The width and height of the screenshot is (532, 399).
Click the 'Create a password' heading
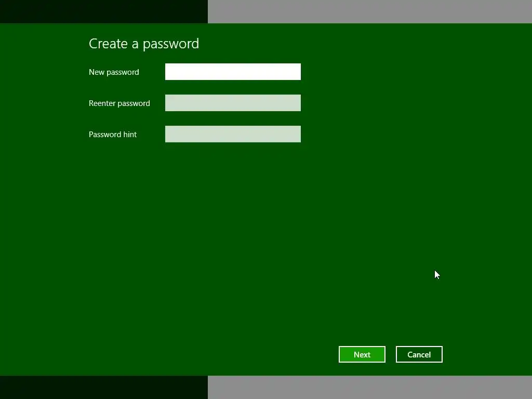click(144, 44)
